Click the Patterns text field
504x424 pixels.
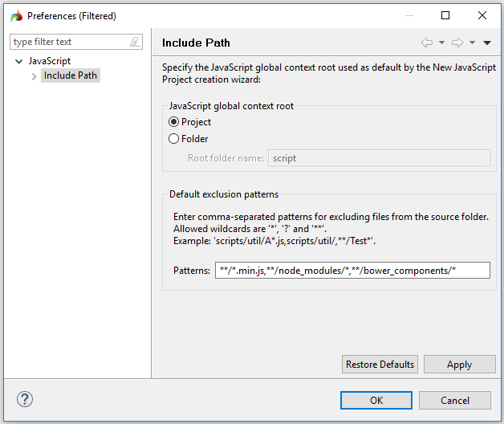(352, 271)
